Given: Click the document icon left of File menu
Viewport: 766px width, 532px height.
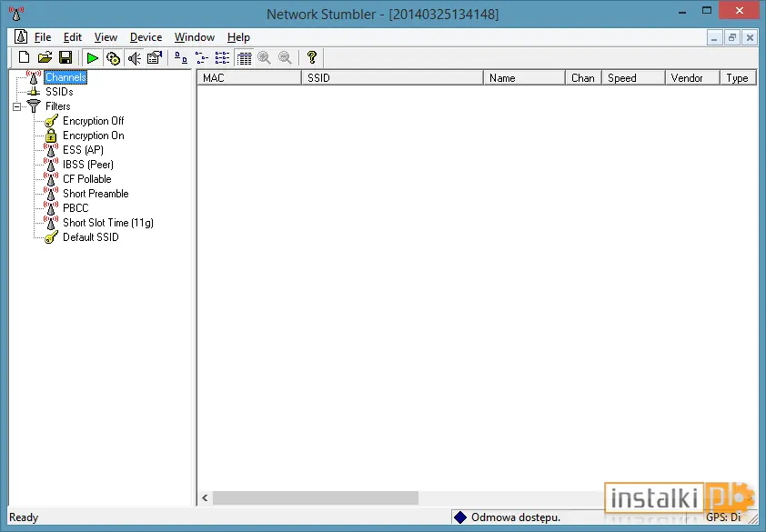Looking at the screenshot, I should tap(21, 36).
